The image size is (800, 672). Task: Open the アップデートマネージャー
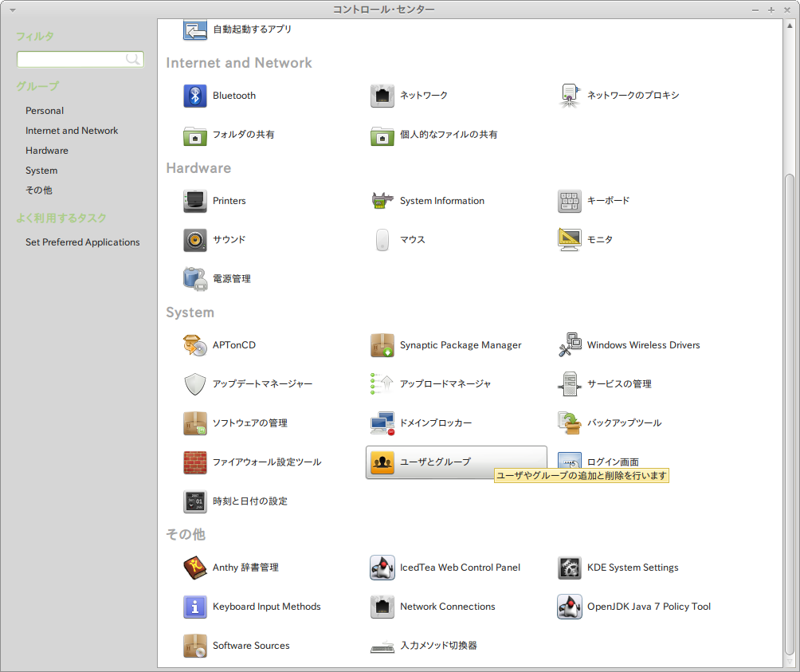coord(194,384)
